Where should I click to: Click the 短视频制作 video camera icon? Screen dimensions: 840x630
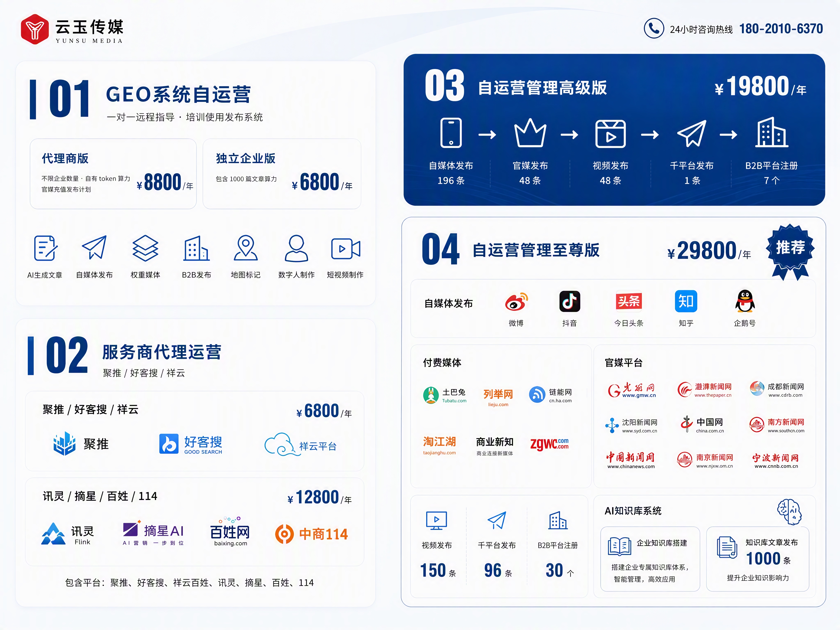pos(346,249)
